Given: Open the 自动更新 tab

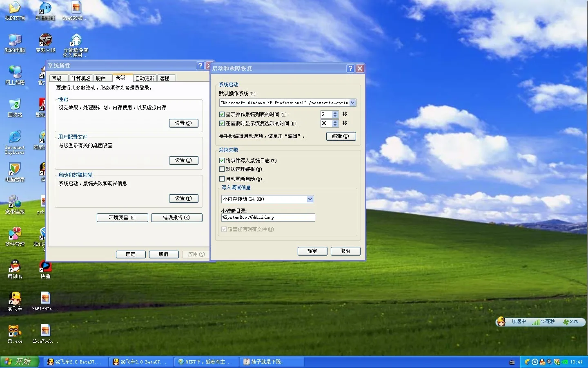Looking at the screenshot, I should 145,78.
